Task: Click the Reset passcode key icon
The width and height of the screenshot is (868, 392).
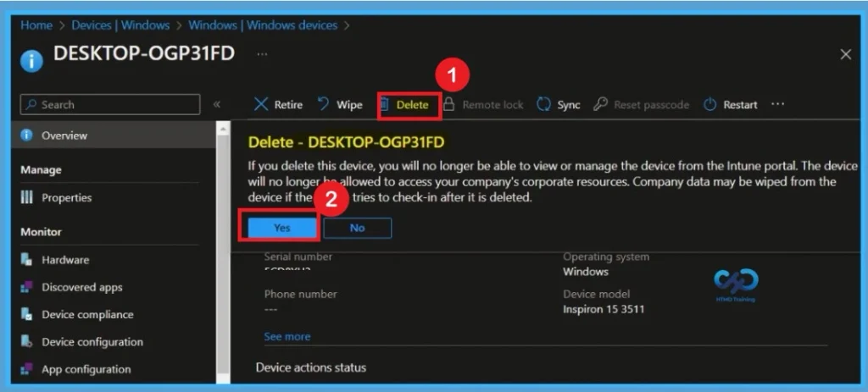Action: [600, 104]
